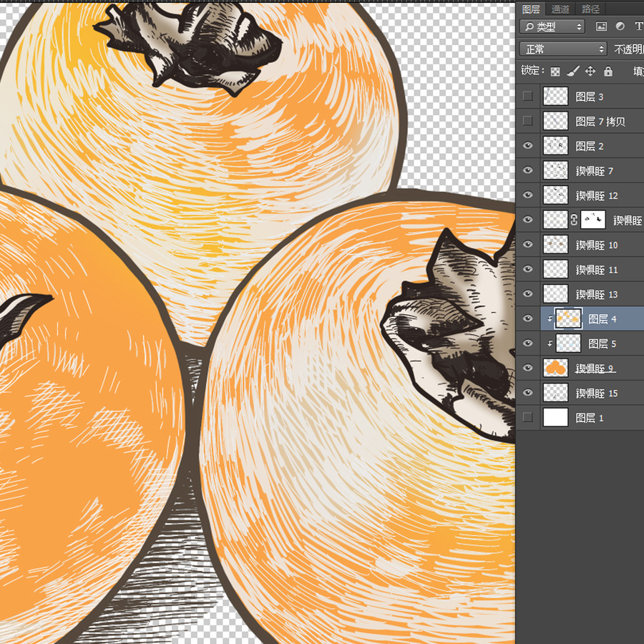Filter layers by type (T) icon
Image resolution: width=644 pixels, height=644 pixels.
[x=639, y=26]
